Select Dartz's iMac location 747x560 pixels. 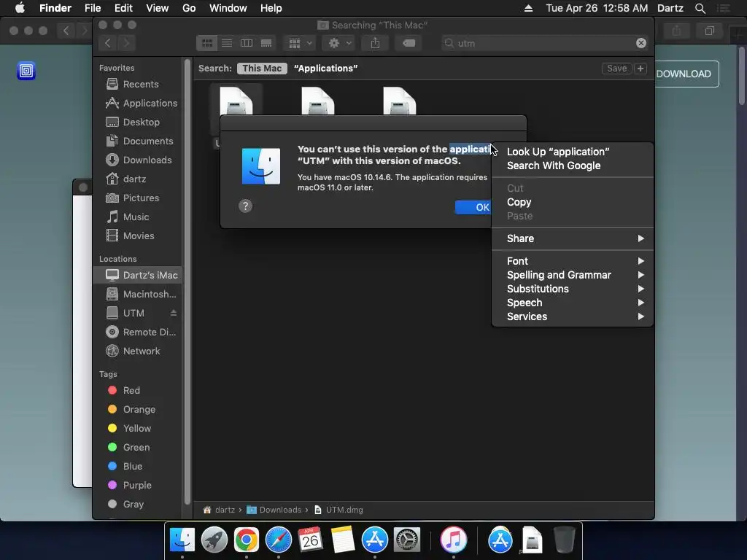(x=138, y=275)
